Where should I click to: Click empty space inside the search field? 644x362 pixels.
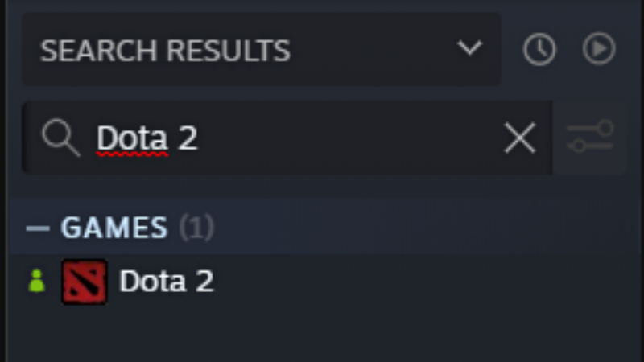pyautogui.click(x=346, y=138)
